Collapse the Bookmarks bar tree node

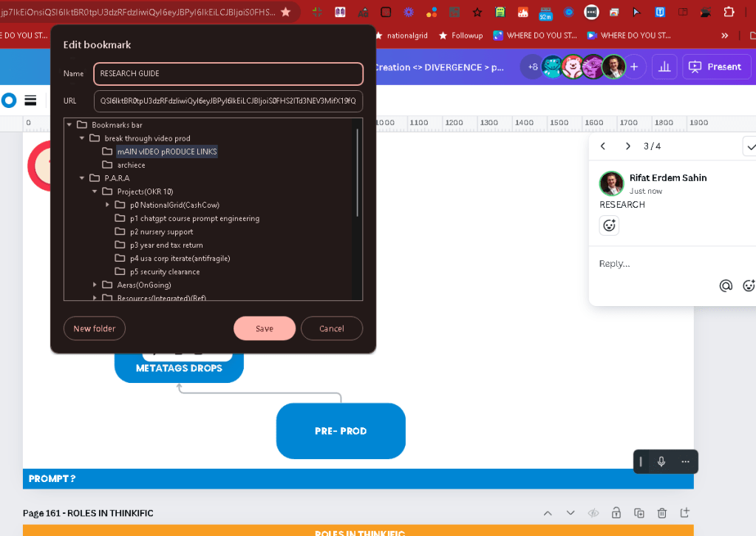69,125
